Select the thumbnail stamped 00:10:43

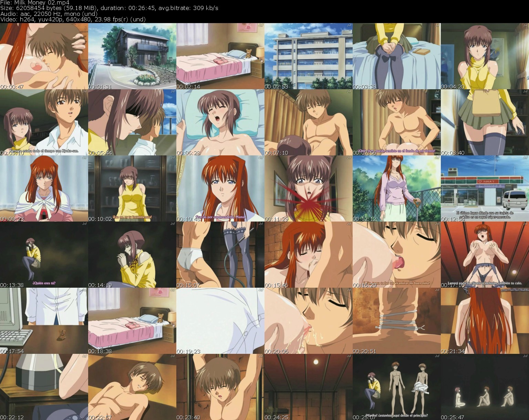tap(220, 188)
